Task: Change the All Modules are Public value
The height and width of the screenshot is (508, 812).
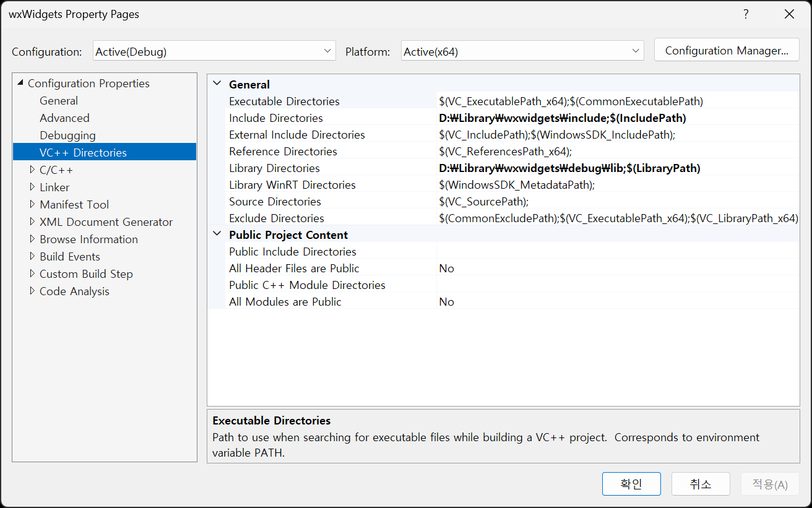Action: tap(618, 301)
